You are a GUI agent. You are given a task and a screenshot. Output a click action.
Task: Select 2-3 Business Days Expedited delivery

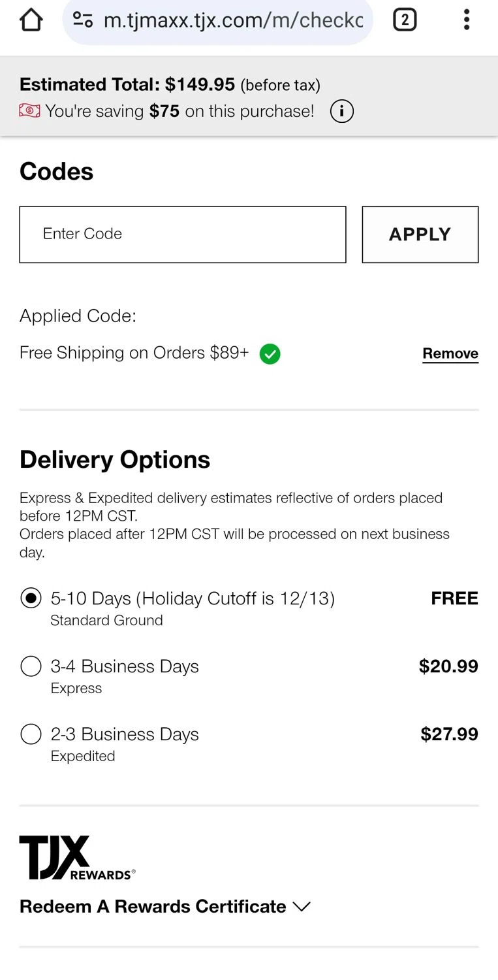pos(31,734)
